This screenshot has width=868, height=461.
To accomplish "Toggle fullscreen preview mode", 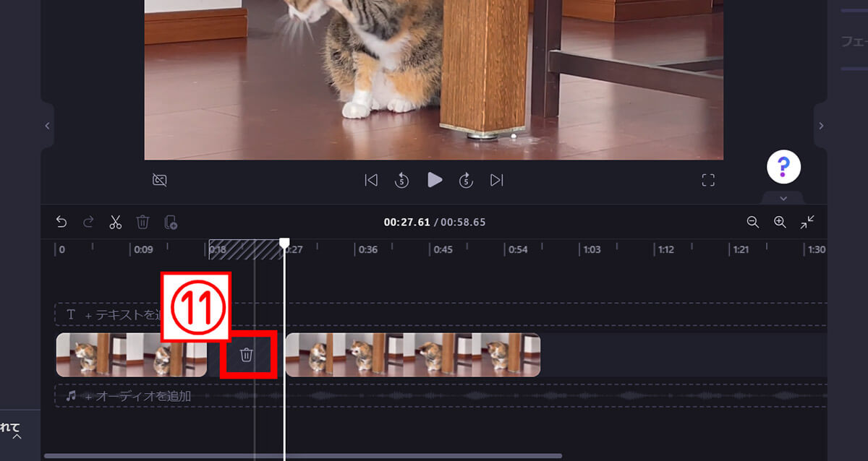I will [x=708, y=181].
